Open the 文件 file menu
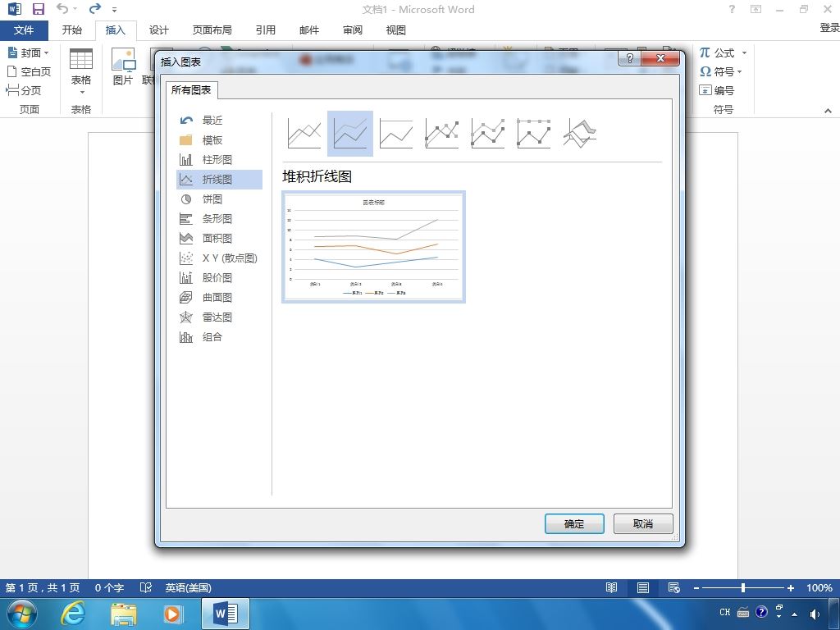Screen dimensions: 840x630 point(24,30)
